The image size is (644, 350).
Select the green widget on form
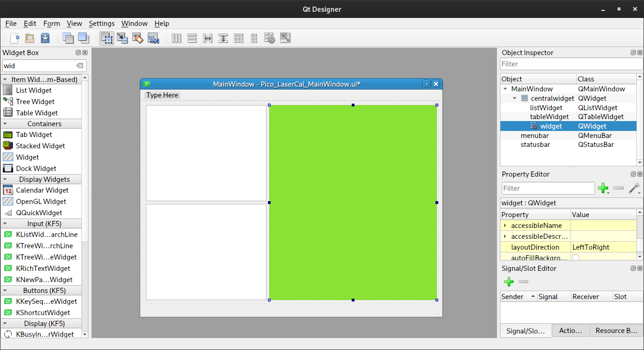[353, 203]
